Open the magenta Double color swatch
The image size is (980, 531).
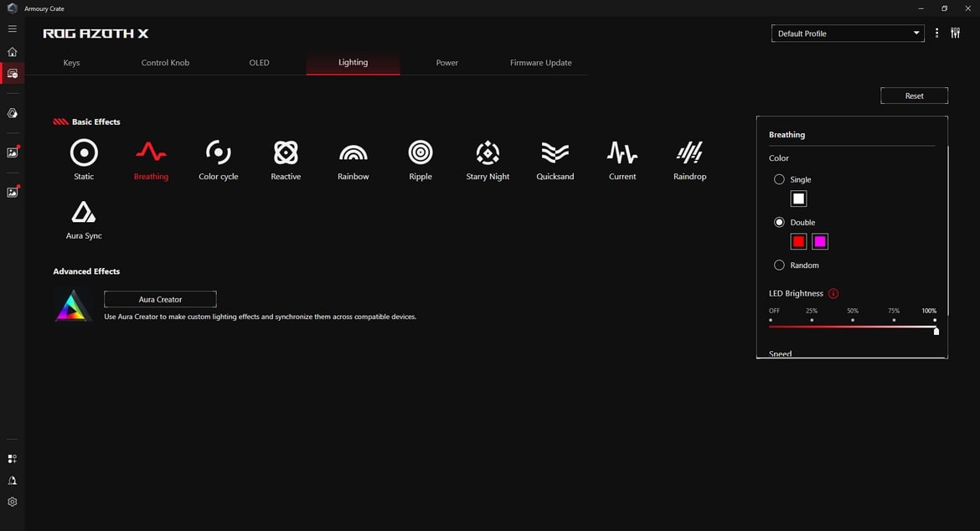pyautogui.click(x=820, y=241)
